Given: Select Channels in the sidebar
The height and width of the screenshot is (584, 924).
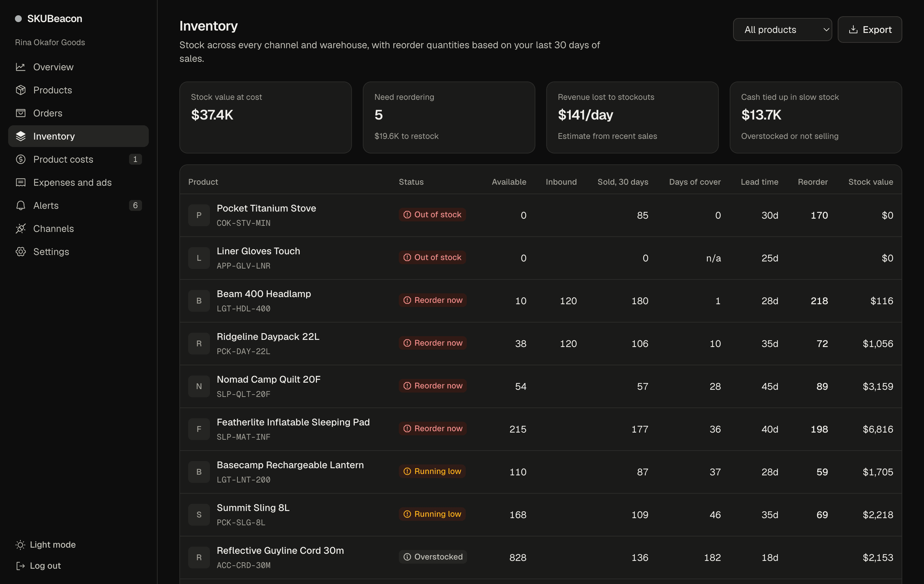Looking at the screenshot, I should pos(78,229).
